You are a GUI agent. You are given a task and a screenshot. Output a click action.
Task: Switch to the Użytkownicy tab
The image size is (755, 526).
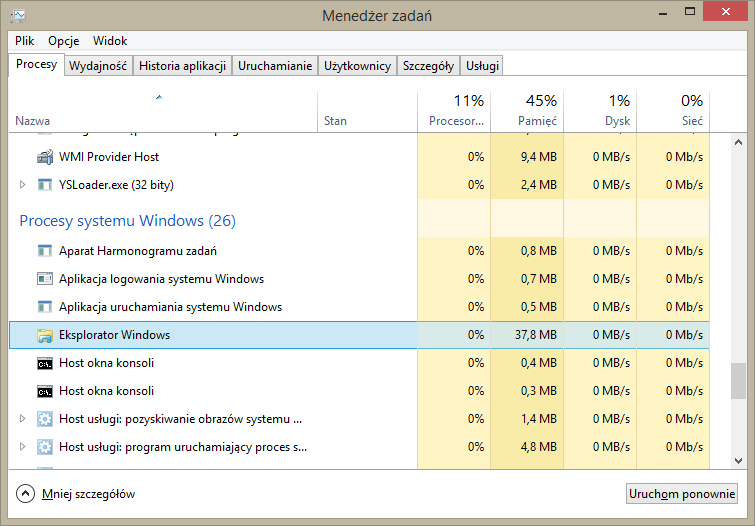pyautogui.click(x=357, y=66)
